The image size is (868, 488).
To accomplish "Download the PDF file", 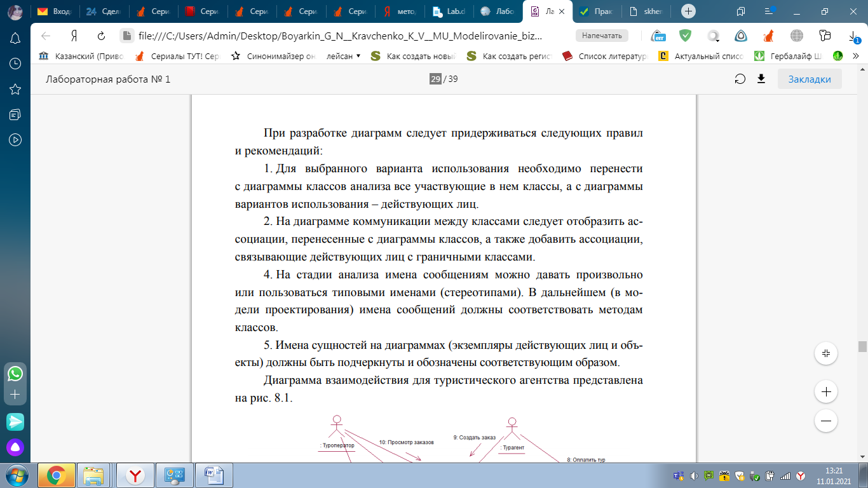I will pos(761,79).
